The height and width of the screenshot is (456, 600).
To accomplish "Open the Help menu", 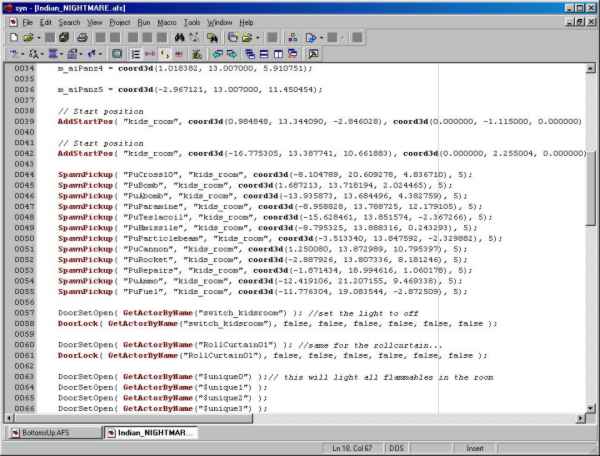I will coord(246,22).
